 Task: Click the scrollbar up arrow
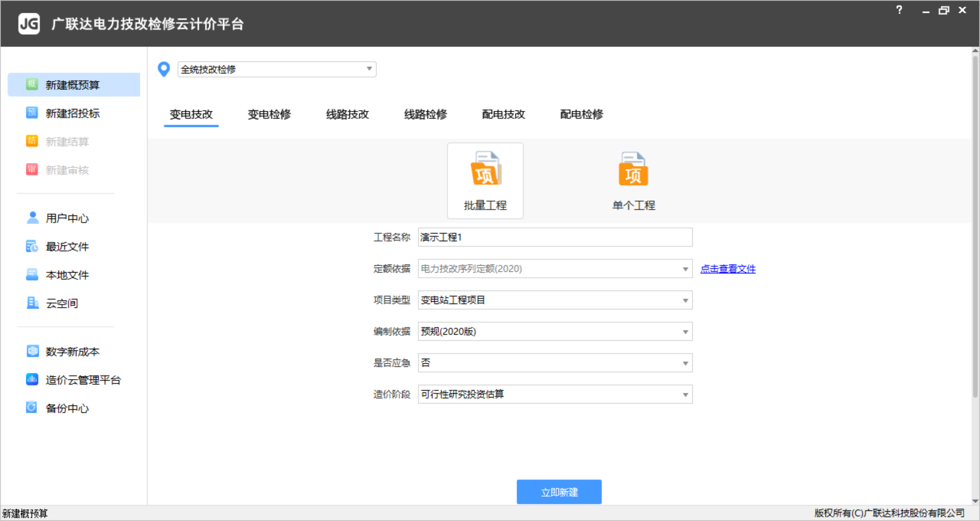975,51
